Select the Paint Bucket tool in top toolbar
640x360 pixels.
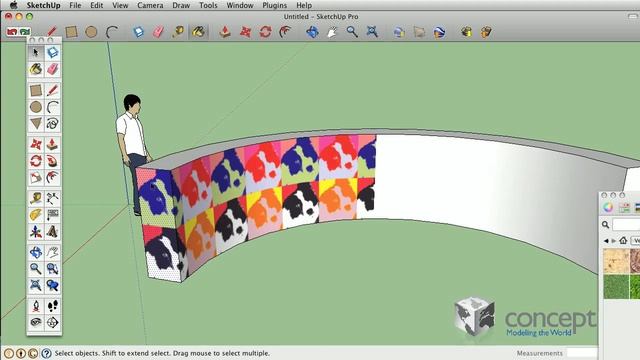pos(198,32)
